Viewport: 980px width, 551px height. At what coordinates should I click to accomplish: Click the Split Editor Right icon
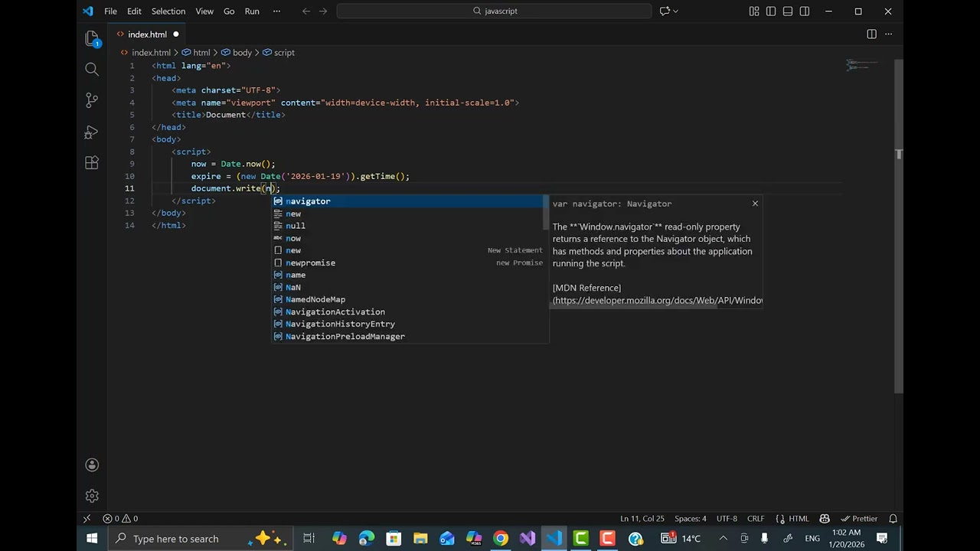click(871, 34)
